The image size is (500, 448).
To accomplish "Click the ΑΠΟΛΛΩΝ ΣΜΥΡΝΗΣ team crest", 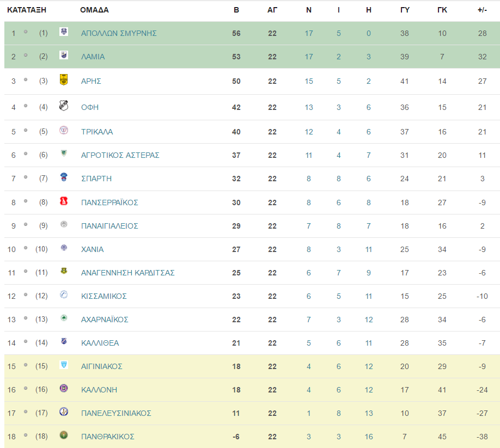I will pos(64,31).
